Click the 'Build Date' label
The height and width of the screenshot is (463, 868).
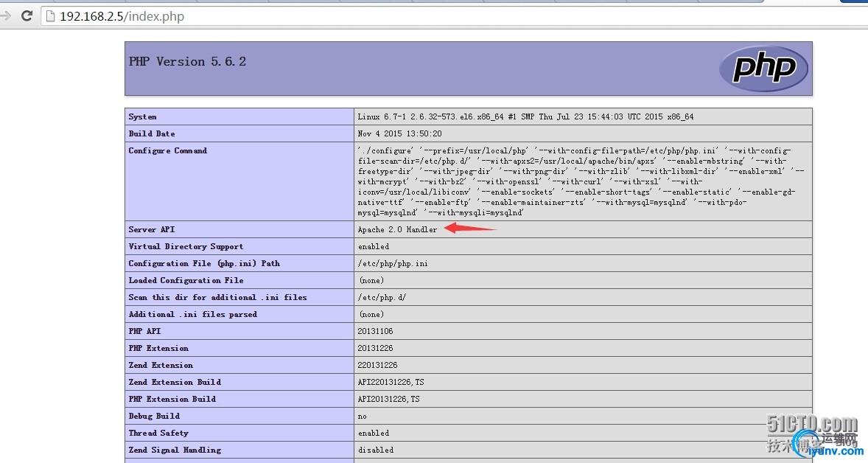coord(152,133)
